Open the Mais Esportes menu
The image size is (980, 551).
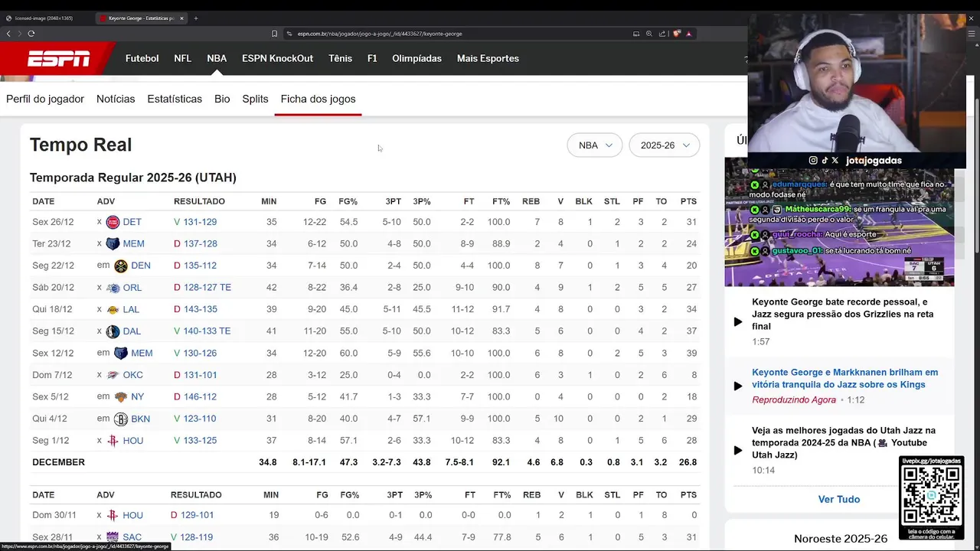[488, 58]
